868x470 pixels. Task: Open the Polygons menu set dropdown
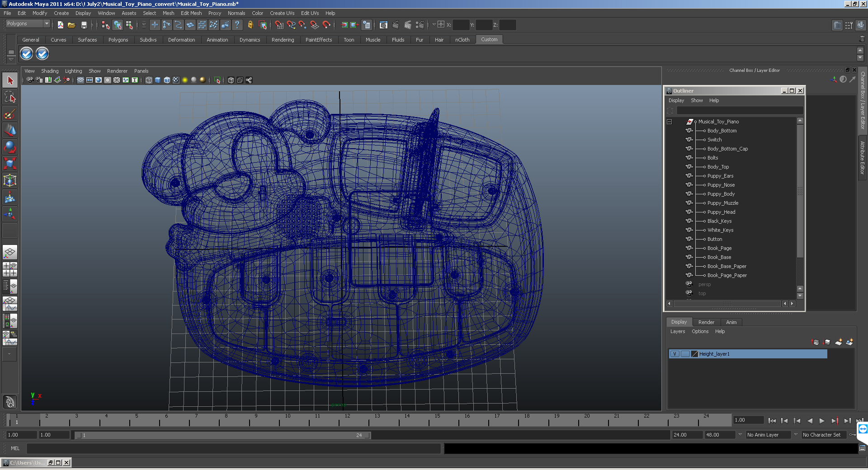point(27,24)
